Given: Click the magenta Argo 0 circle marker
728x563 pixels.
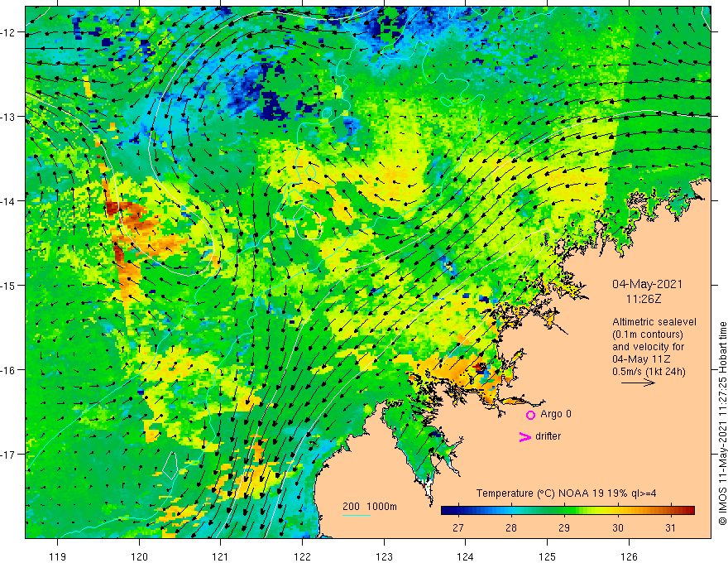Looking at the screenshot, I should pos(530,415).
